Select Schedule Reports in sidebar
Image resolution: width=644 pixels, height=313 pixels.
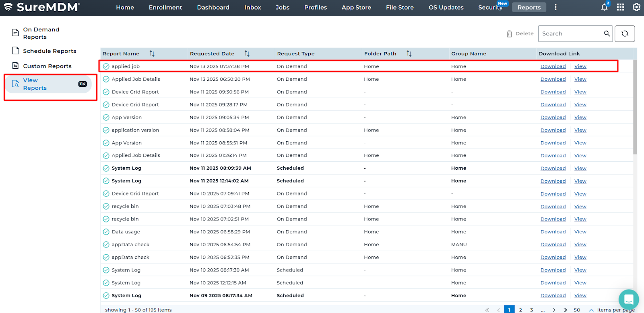click(x=50, y=51)
